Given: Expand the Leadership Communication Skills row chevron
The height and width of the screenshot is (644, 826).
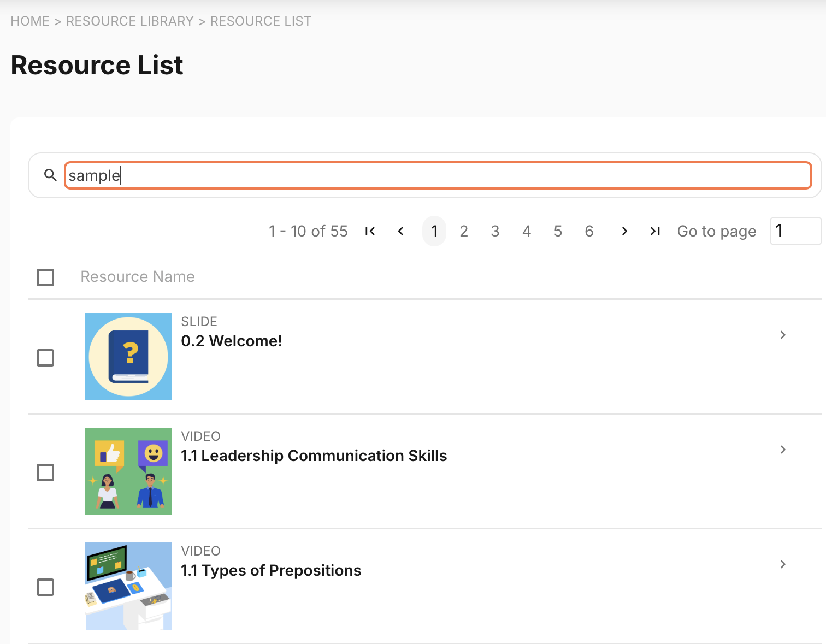Looking at the screenshot, I should click(783, 450).
